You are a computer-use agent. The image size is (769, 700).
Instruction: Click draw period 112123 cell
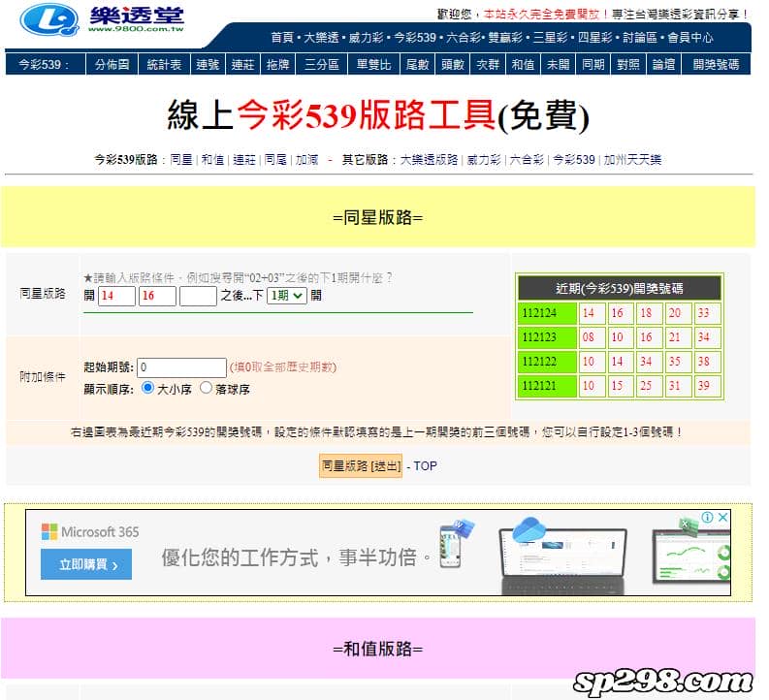click(547, 337)
